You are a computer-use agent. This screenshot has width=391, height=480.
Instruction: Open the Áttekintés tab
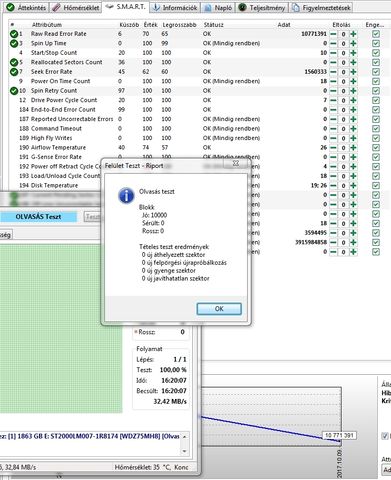point(26,7)
